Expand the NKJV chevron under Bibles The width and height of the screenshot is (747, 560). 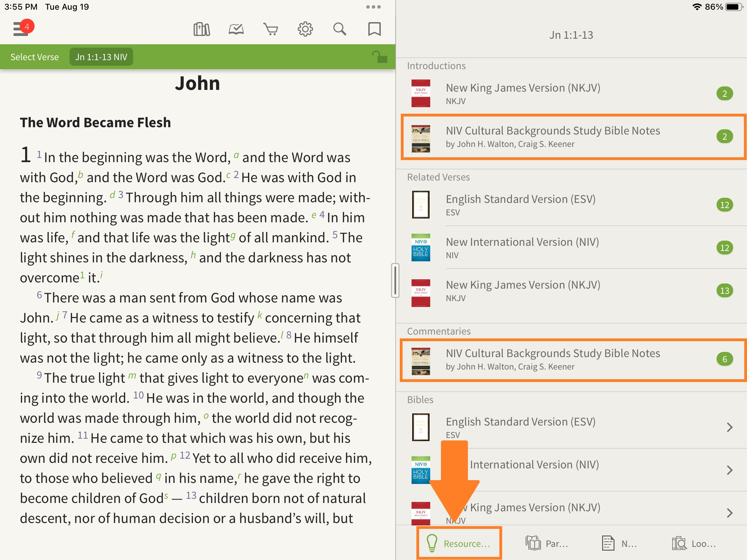pyautogui.click(x=730, y=513)
